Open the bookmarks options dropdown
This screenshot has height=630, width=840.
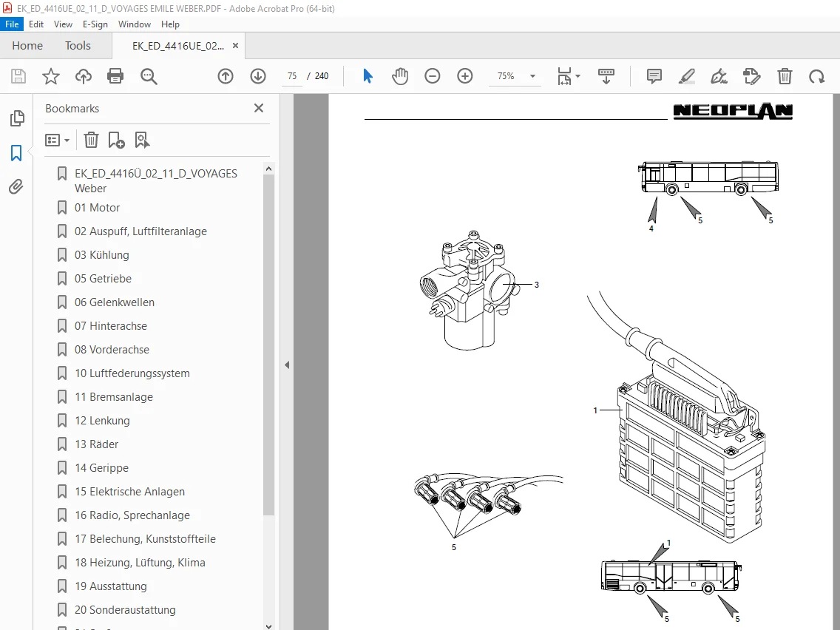coord(58,140)
